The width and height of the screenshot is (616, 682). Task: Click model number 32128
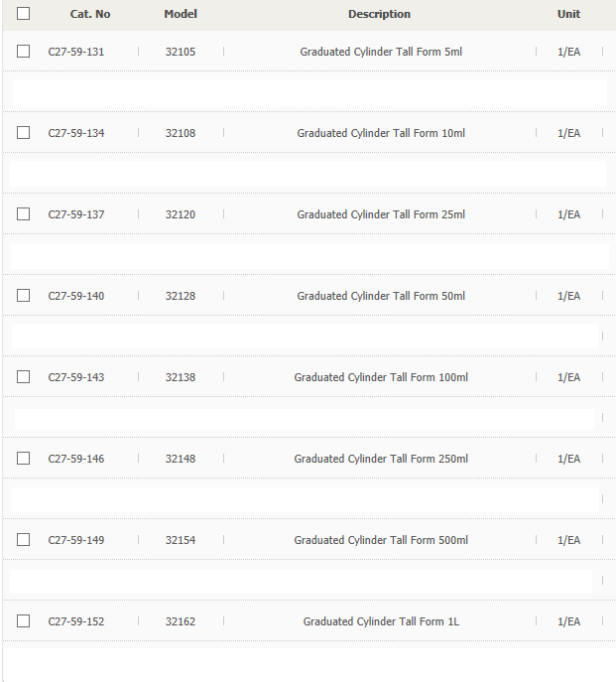[x=181, y=296]
